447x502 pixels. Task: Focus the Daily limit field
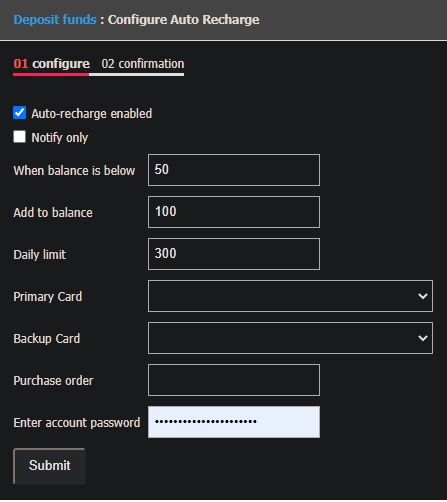tap(234, 254)
